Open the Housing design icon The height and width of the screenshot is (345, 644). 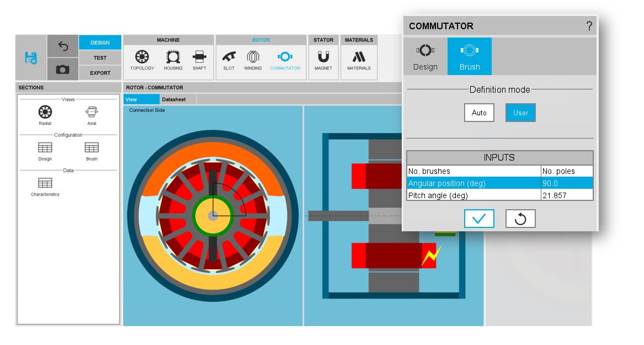173,60
